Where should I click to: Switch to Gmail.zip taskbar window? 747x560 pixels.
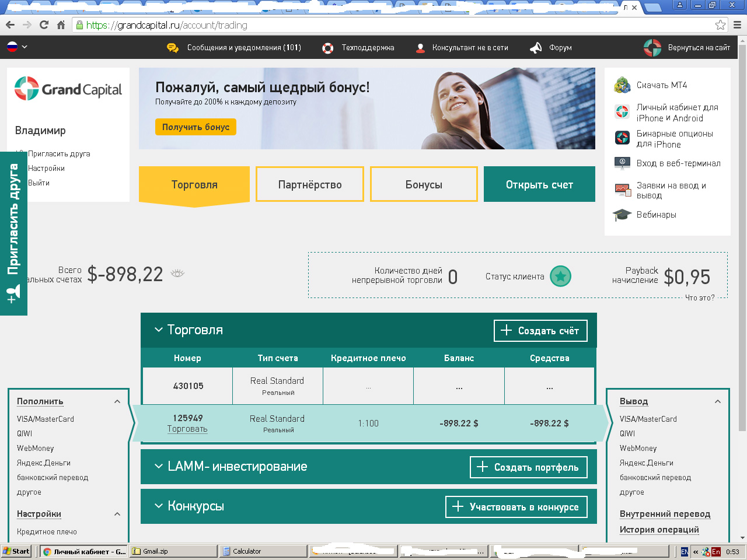173,551
